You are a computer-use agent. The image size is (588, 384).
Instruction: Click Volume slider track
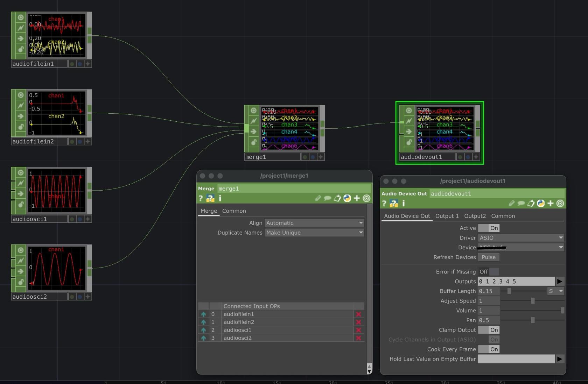pos(532,311)
